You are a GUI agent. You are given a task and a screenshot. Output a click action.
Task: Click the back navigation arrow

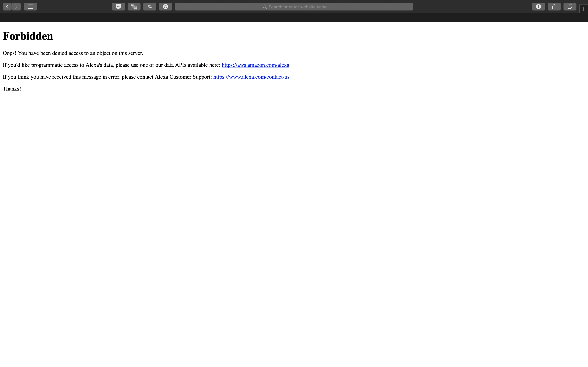click(x=7, y=7)
